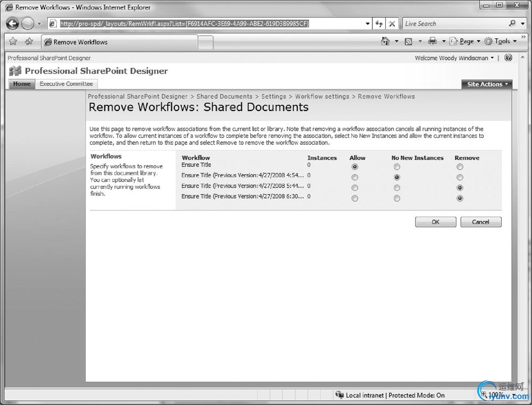Select No New Instances for Ensure Title
Viewport: 532px width, 405px height.
point(397,167)
